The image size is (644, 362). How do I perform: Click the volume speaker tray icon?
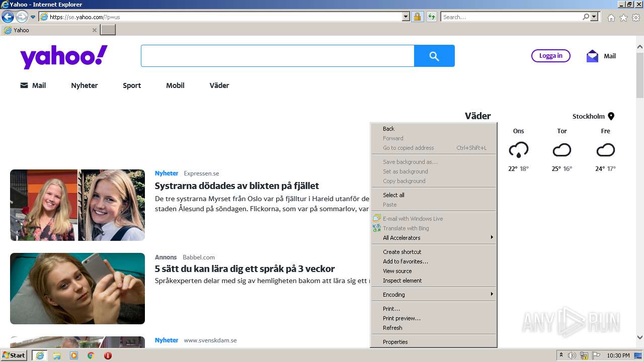point(572,355)
